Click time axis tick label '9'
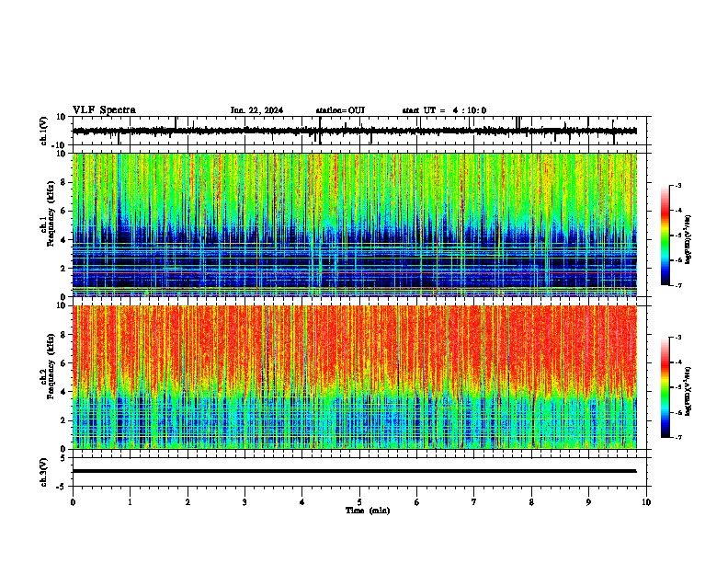 [x=588, y=502]
